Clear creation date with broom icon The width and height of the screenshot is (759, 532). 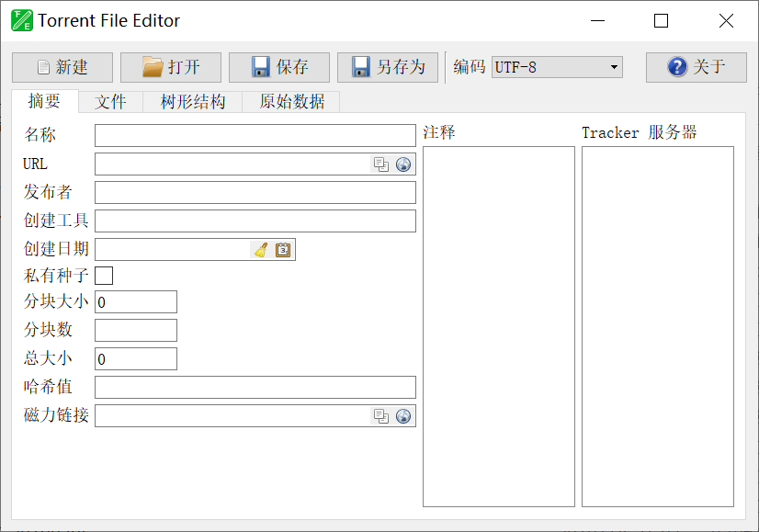tap(261, 250)
